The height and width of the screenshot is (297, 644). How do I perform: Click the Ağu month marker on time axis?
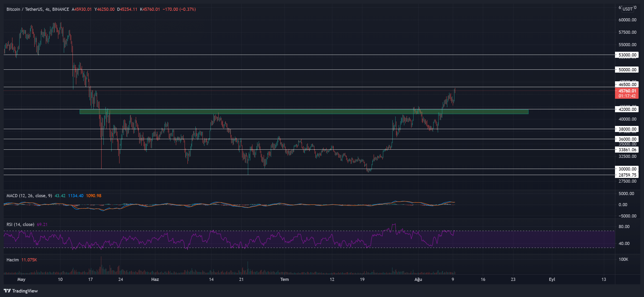point(418,279)
